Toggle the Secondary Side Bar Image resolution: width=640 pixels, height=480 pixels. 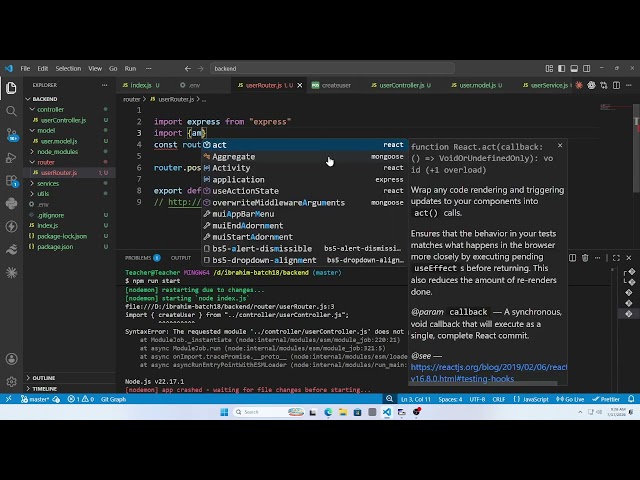(587, 69)
